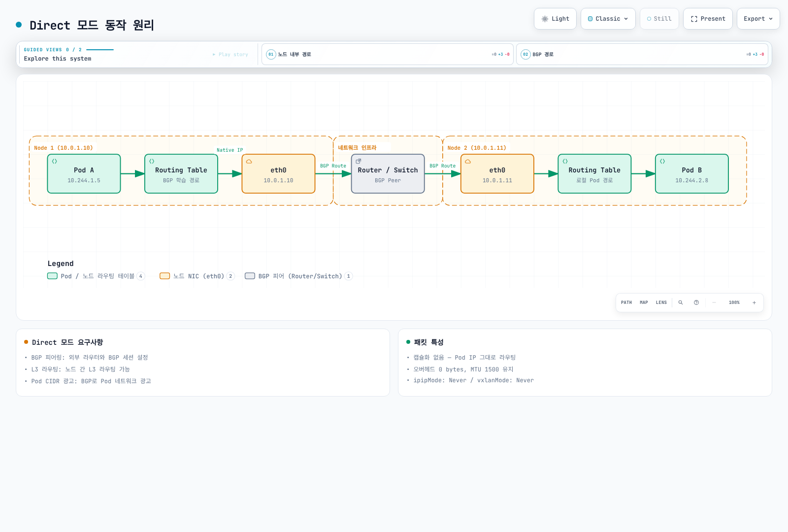
Task: Click the green Pod legend swatch
Action: [x=52, y=276]
